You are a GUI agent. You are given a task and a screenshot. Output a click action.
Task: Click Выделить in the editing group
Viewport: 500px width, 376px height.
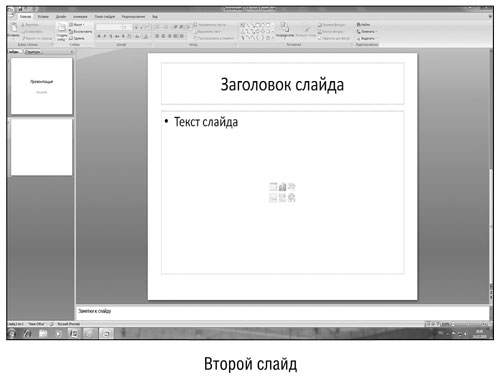point(366,38)
